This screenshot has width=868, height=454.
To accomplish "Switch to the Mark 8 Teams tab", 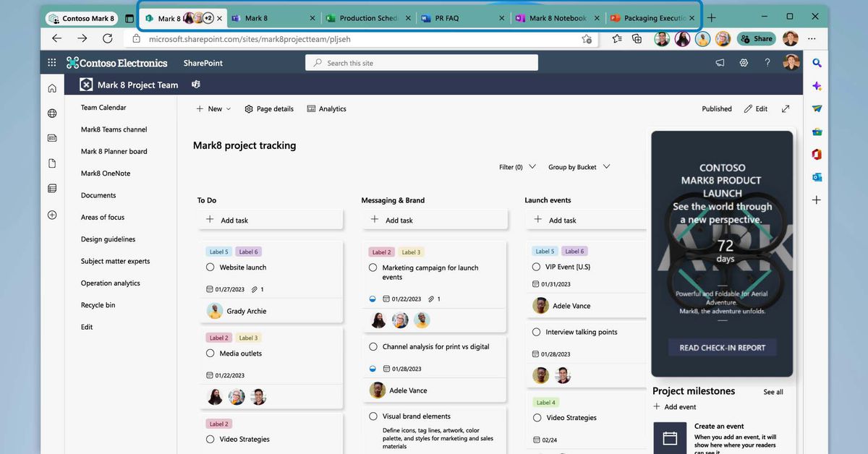I will coord(273,18).
